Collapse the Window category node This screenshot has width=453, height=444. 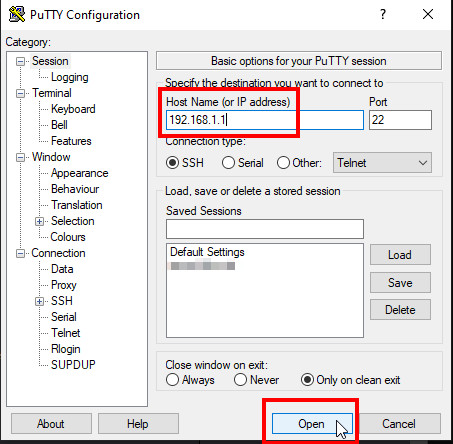21,157
